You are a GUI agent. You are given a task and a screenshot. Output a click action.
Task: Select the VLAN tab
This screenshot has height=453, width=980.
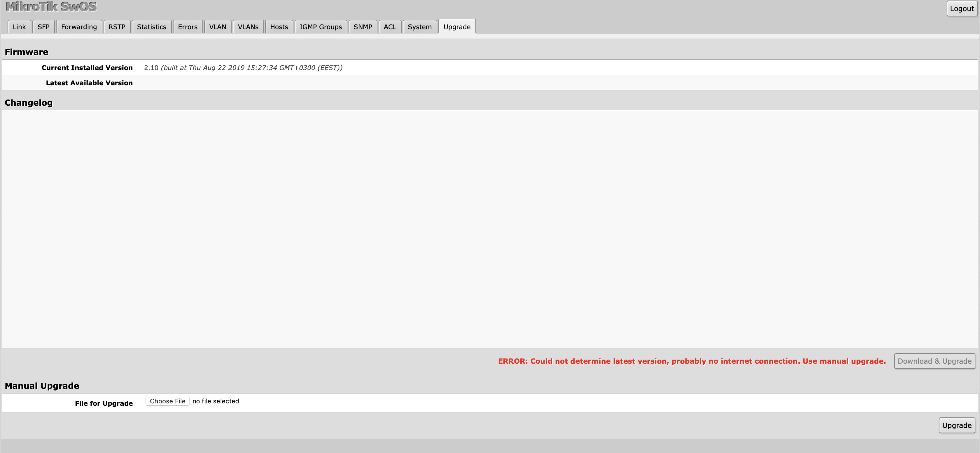pos(218,27)
